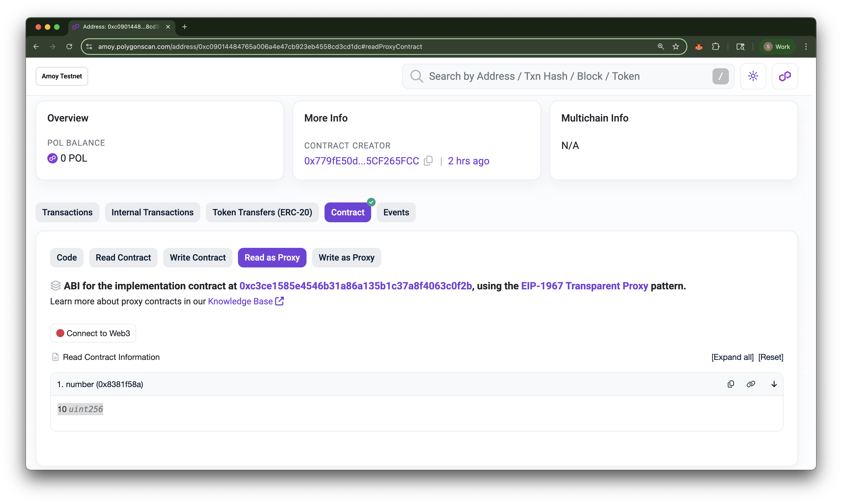The image size is (842, 504).
Task: Open the Write as Proxy tab
Action: pos(346,258)
